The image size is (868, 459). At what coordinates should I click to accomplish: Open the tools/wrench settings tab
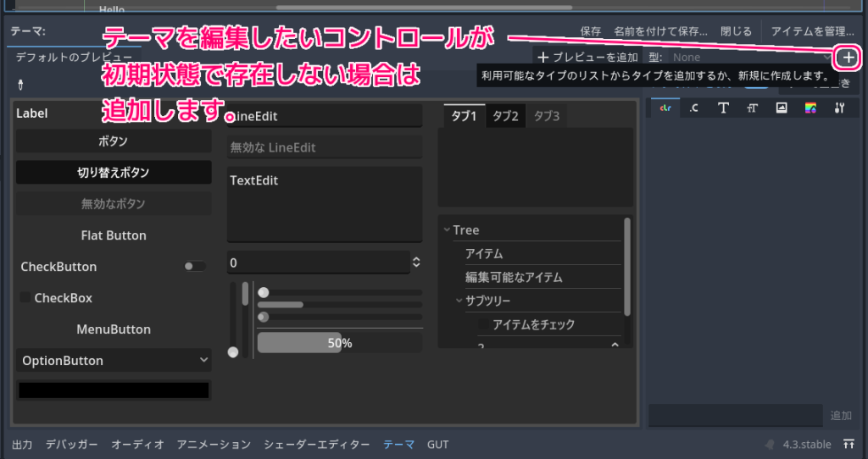[x=839, y=108]
